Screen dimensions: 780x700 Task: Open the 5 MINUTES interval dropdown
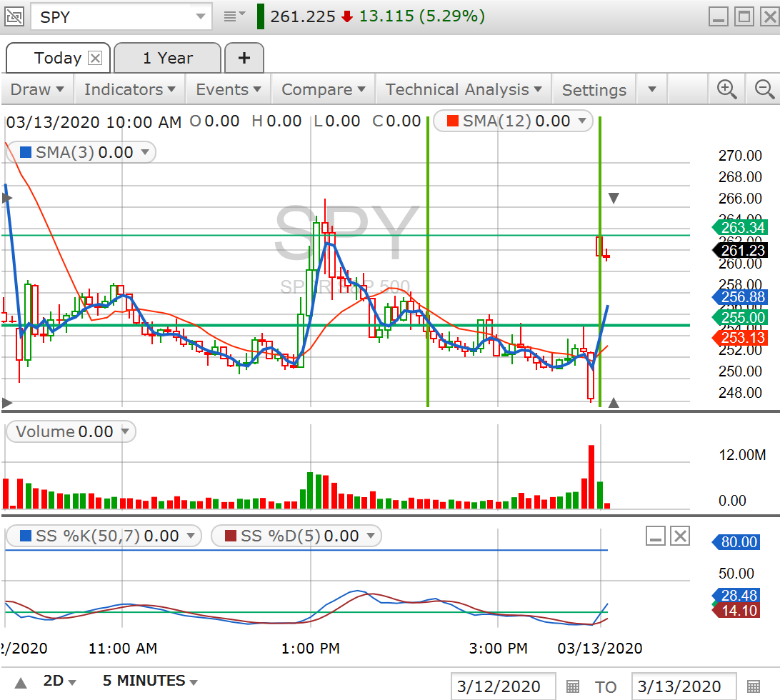click(150, 681)
